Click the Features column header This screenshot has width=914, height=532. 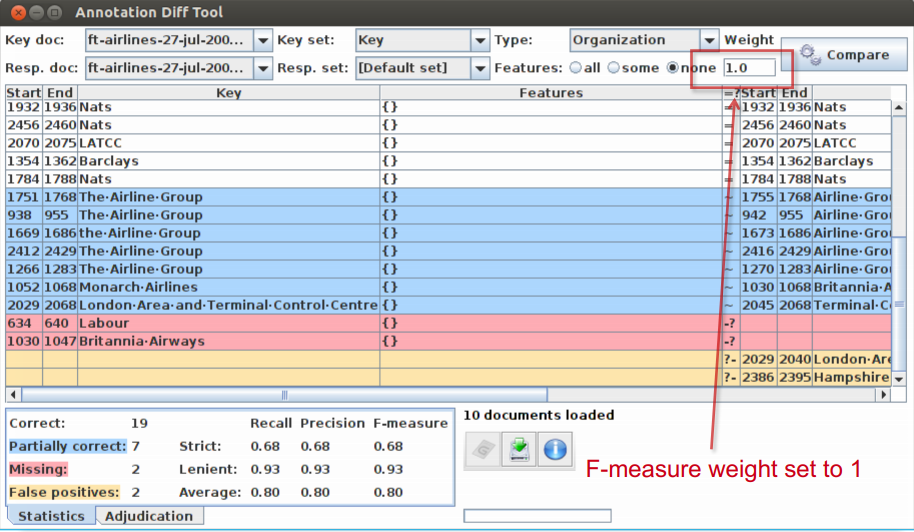[x=551, y=93]
